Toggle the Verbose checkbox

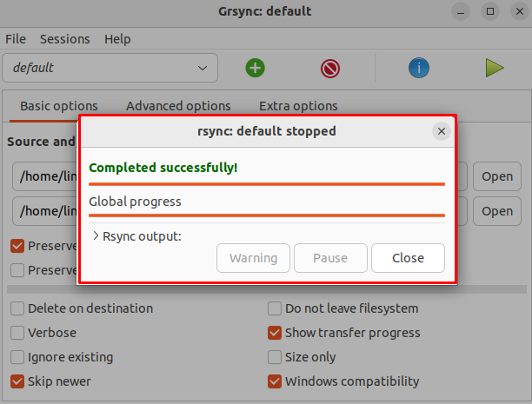(x=18, y=333)
